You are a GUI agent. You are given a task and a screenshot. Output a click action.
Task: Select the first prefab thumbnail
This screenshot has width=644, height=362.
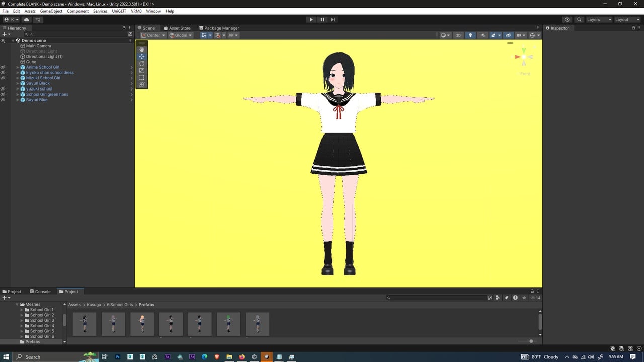pos(85,324)
